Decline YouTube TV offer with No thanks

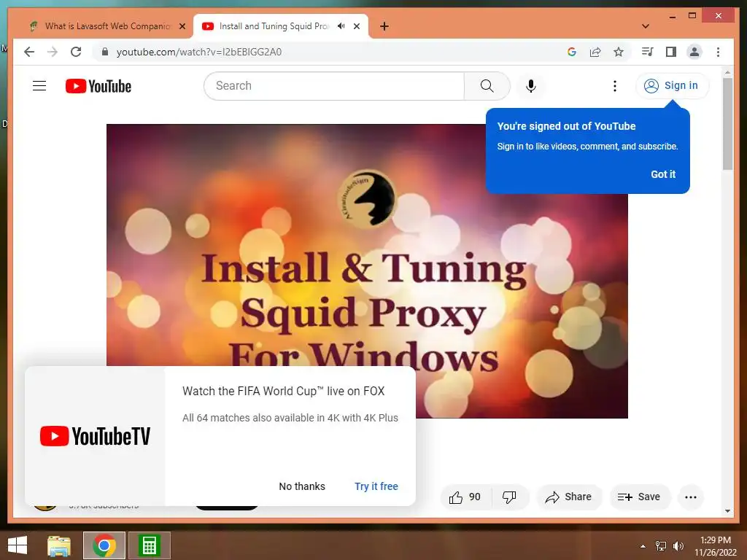tap(302, 486)
